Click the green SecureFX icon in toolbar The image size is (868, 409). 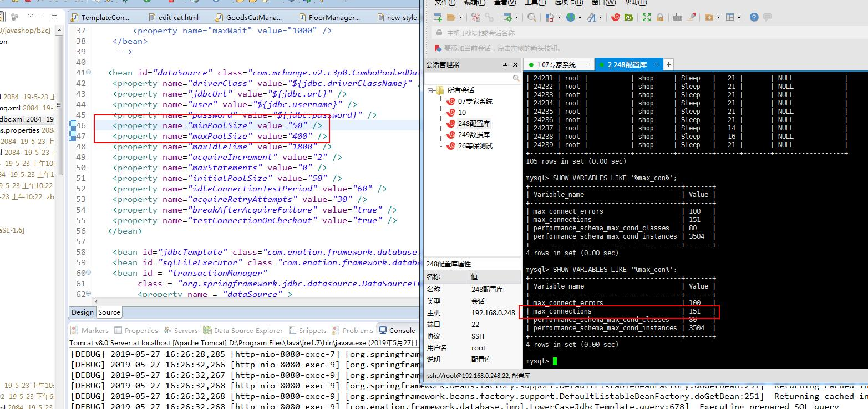[629, 17]
